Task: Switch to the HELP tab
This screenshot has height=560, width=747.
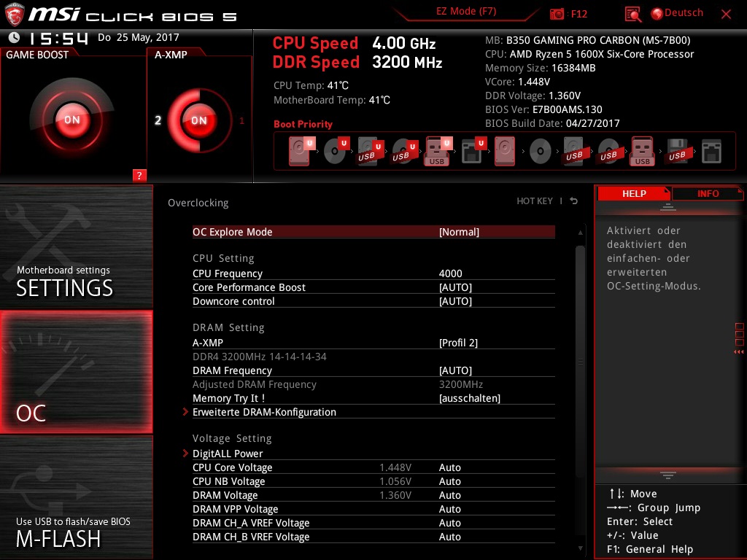Action: 634,194
